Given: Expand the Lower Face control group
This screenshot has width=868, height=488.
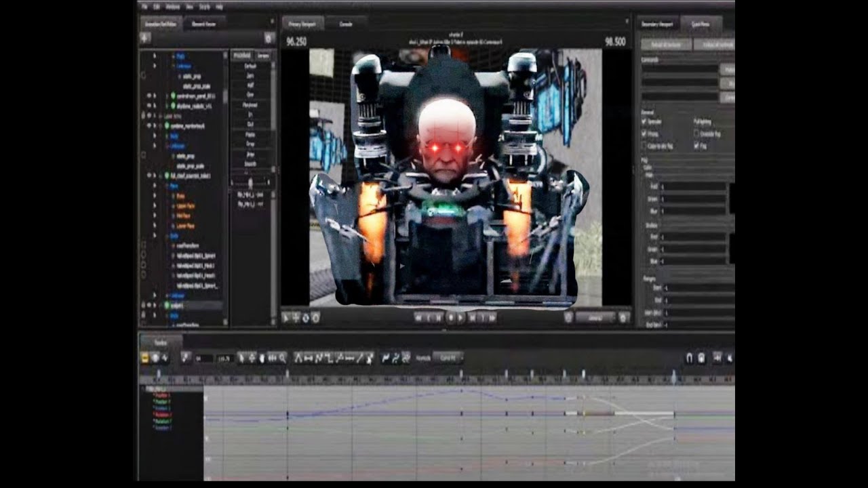Looking at the screenshot, I should tap(172, 225).
